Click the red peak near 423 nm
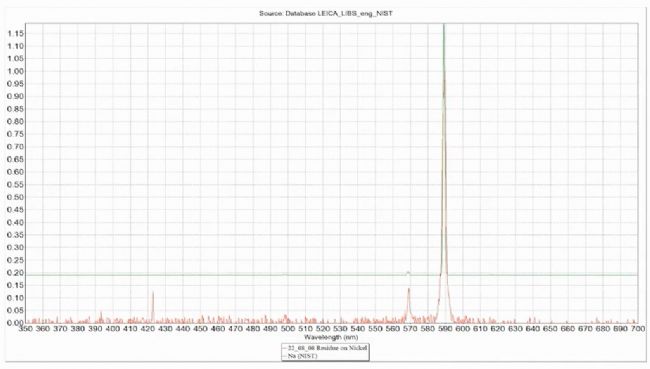This screenshot has height=369, width=650. (153, 307)
